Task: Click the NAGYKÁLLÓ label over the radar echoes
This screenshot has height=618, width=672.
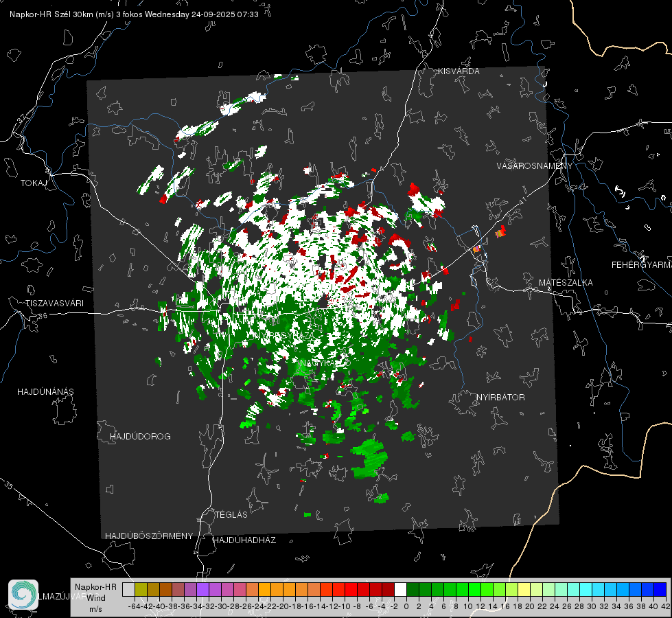Action: click(325, 363)
